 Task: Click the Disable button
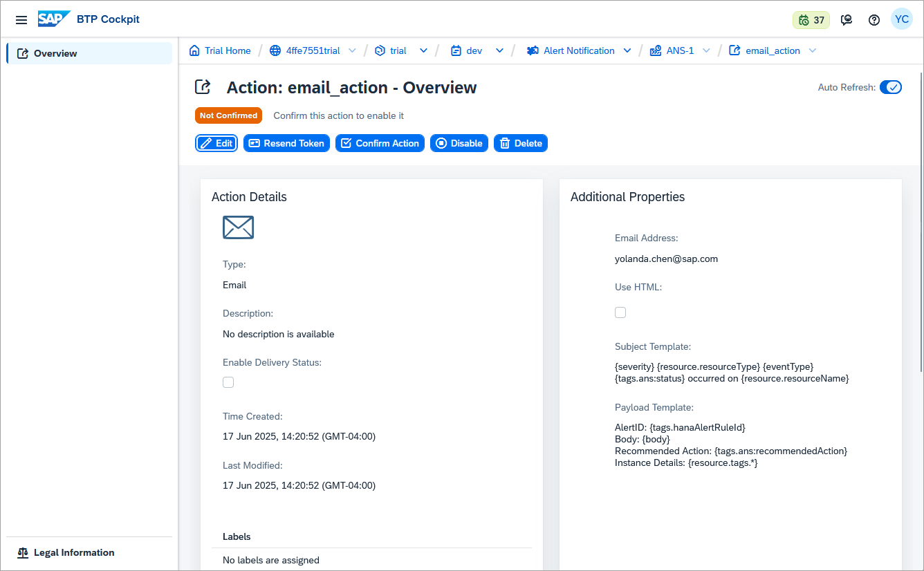click(459, 143)
